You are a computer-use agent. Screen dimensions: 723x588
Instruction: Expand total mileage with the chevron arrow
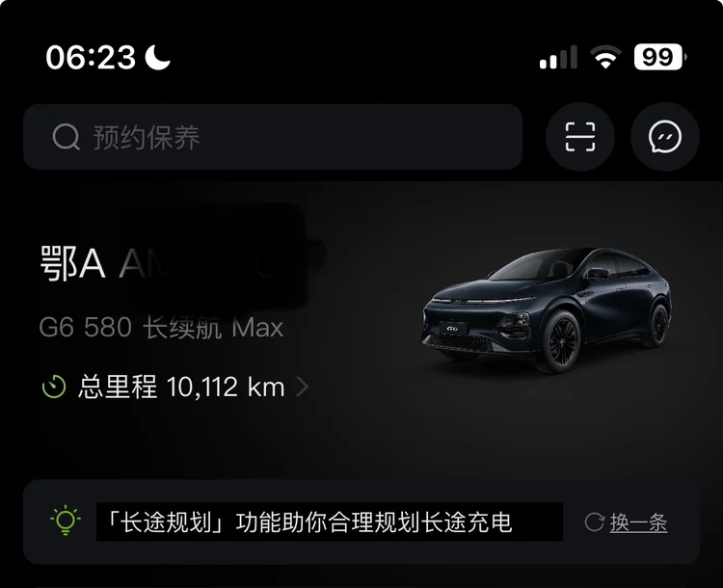302,387
